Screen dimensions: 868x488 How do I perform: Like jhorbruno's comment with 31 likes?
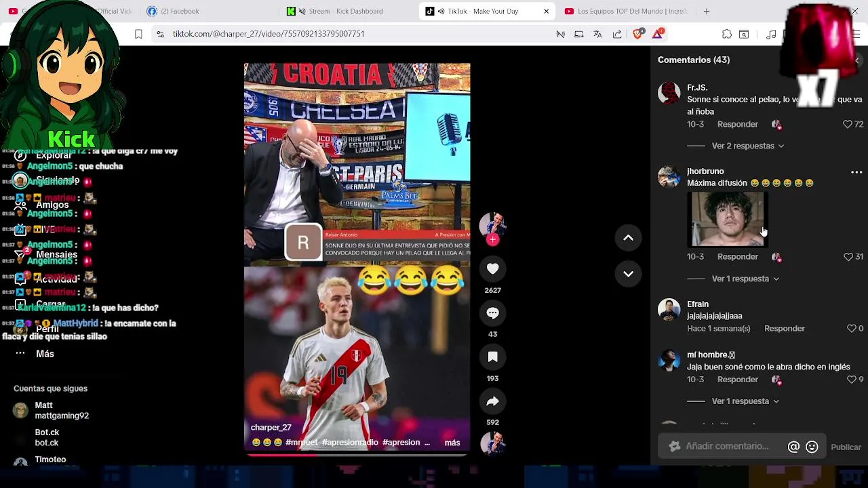[848, 257]
